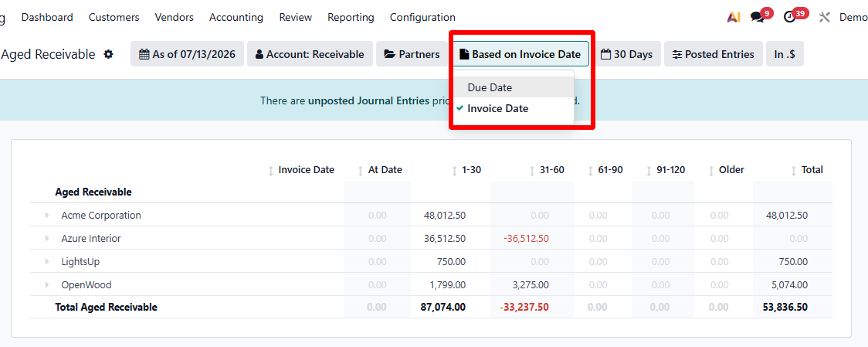Click the OpenWood partner name
The width and height of the screenshot is (868, 347).
(x=86, y=285)
